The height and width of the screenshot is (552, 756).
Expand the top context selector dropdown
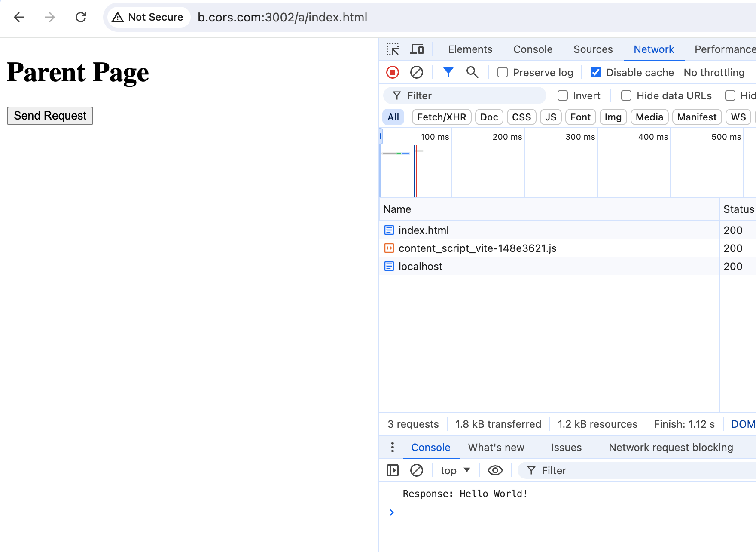pyautogui.click(x=455, y=471)
